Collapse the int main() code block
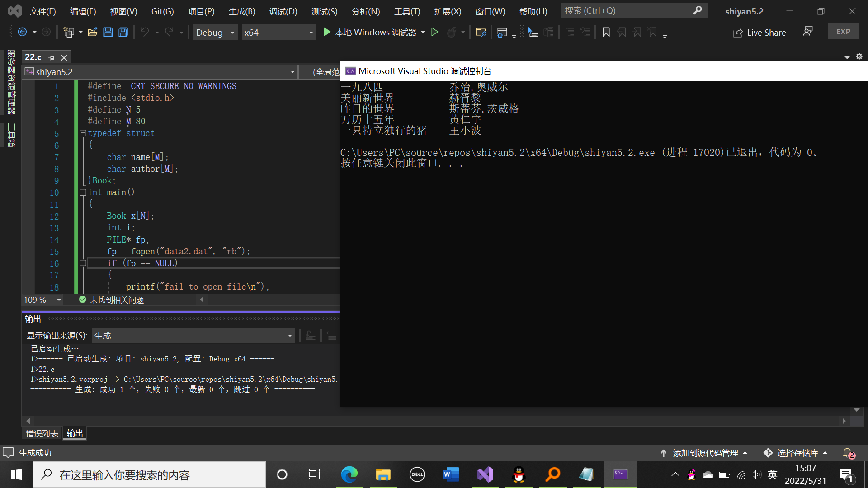Image resolution: width=868 pixels, height=488 pixels. click(83, 192)
